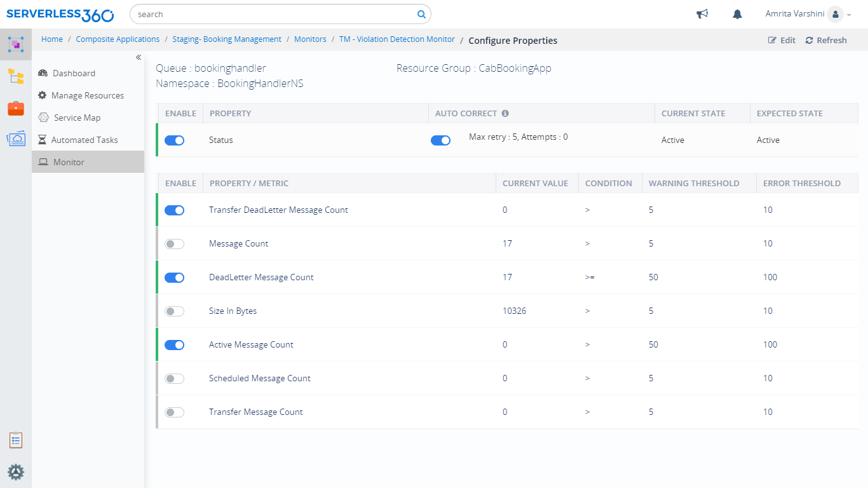Open the notifications bell

point(736,13)
